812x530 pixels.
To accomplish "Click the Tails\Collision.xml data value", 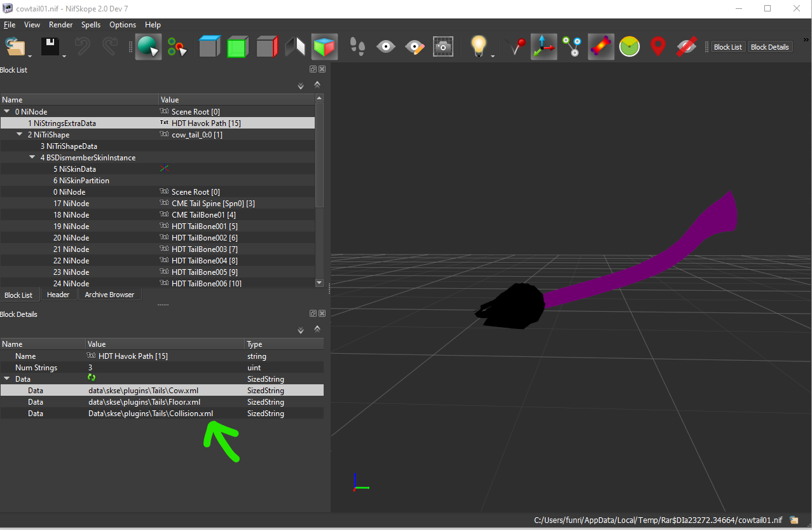I will pos(151,413).
